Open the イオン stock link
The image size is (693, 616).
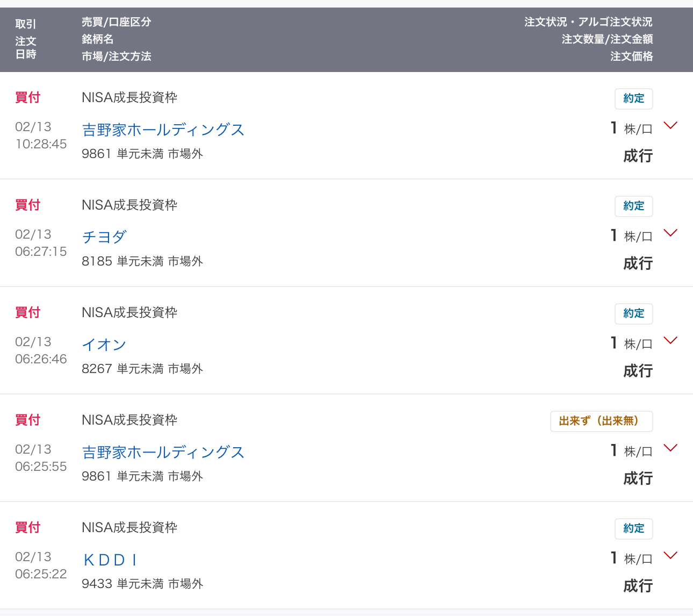pos(104,345)
